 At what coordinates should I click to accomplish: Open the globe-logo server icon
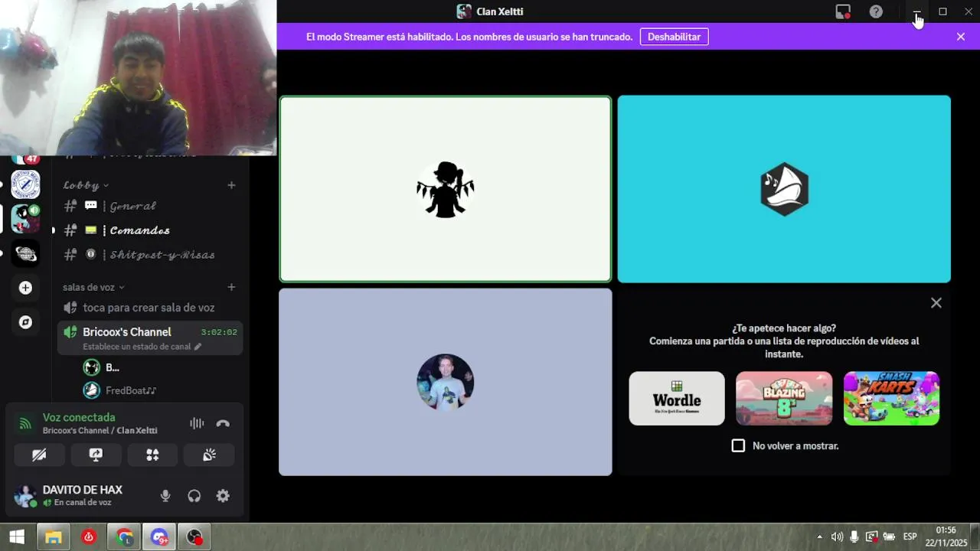coord(25,253)
